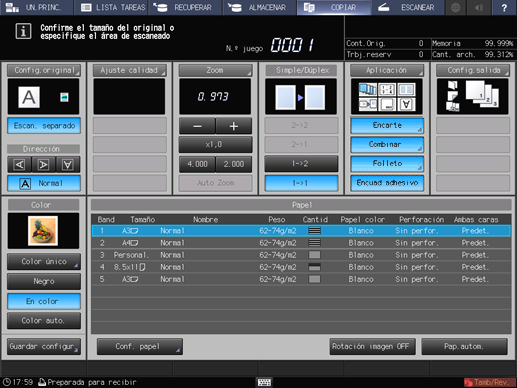Screen dimensions: 517x388
Task: Click the simplex to simplex preview icon
Action: point(301,97)
